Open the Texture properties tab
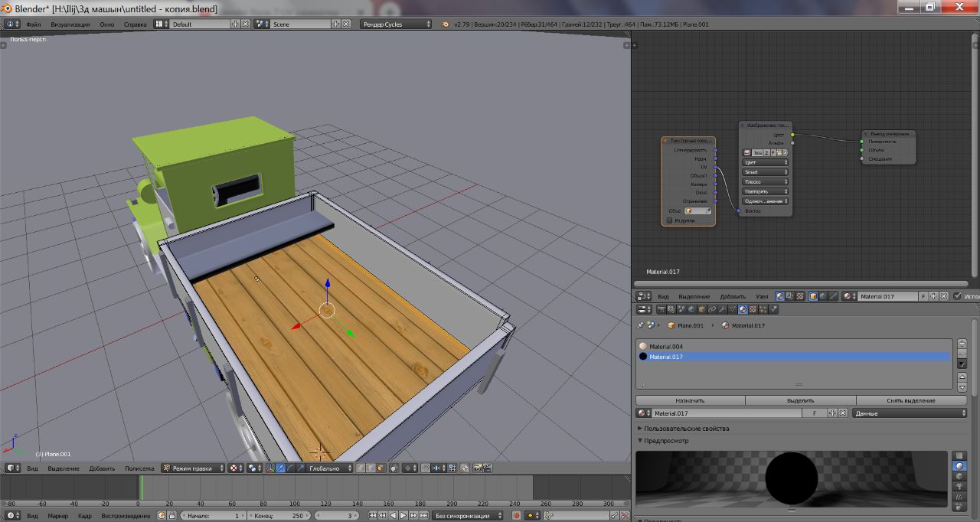 click(x=753, y=309)
